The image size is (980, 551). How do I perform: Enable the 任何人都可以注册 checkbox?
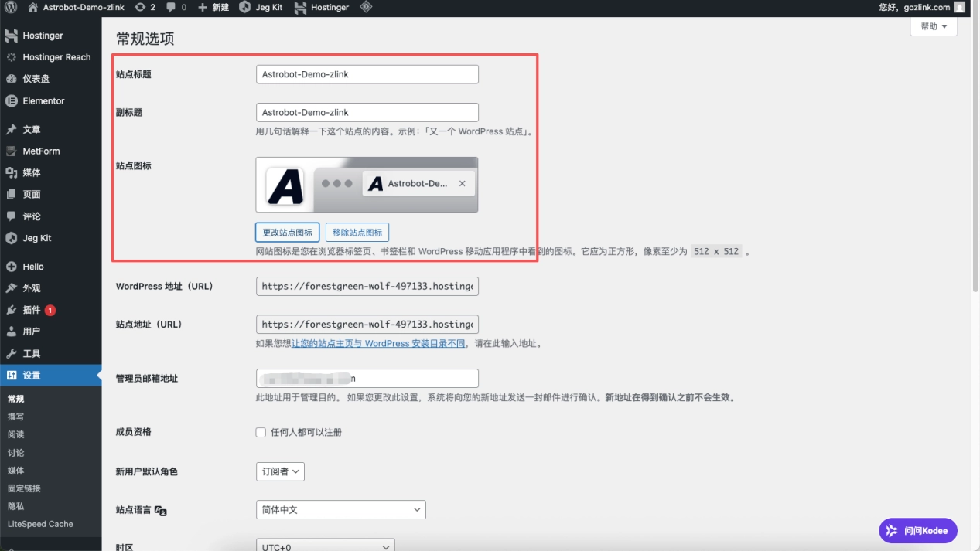(x=261, y=432)
